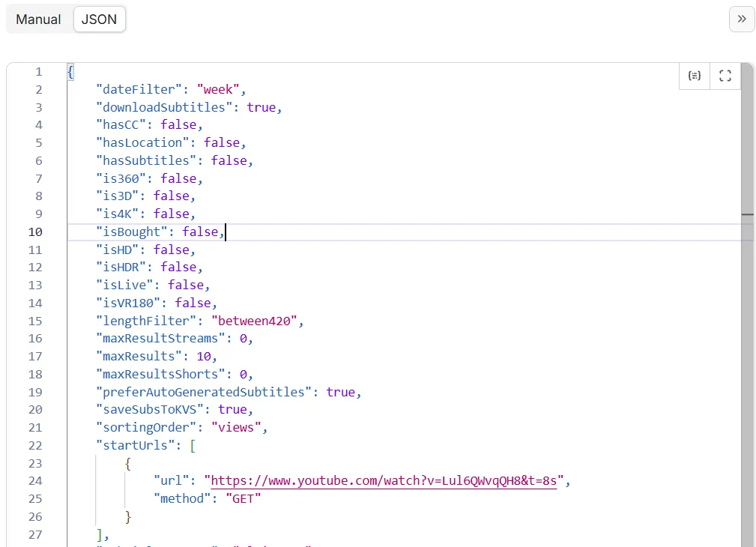756x547 pixels.
Task: Click the format JSON braces icon
Action: pyautogui.click(x=695, y=76)
